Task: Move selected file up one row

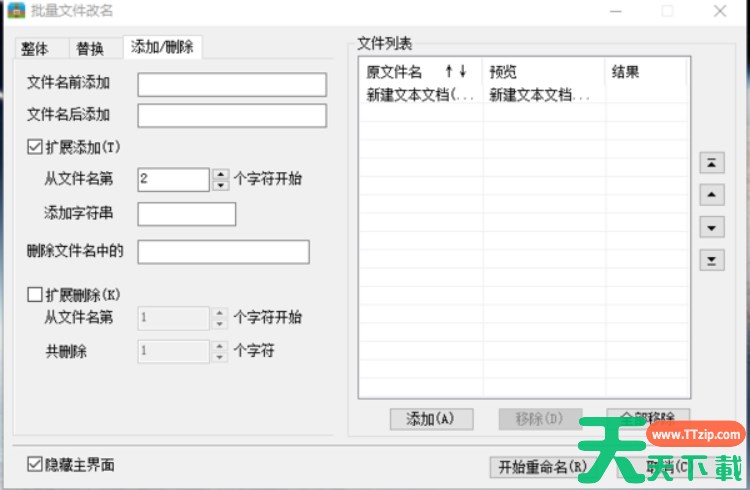Action: [712, 195]
